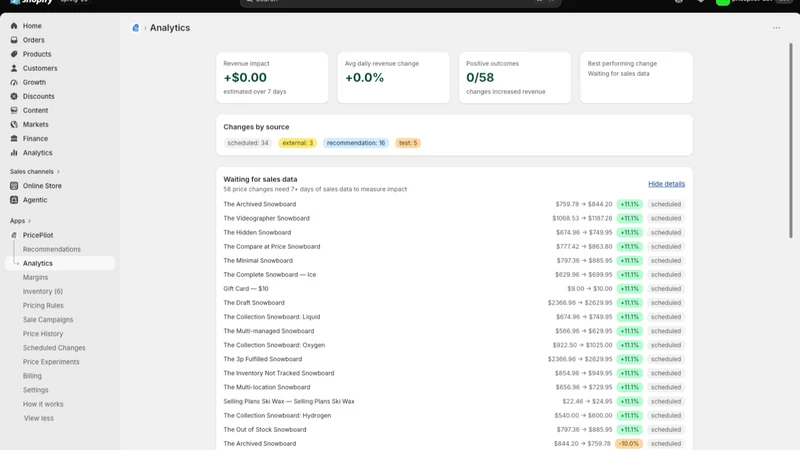800x450 pixels.
Task: Click 'Selling Plans Ski Wax' row text
Action: [x=289, y=402]
